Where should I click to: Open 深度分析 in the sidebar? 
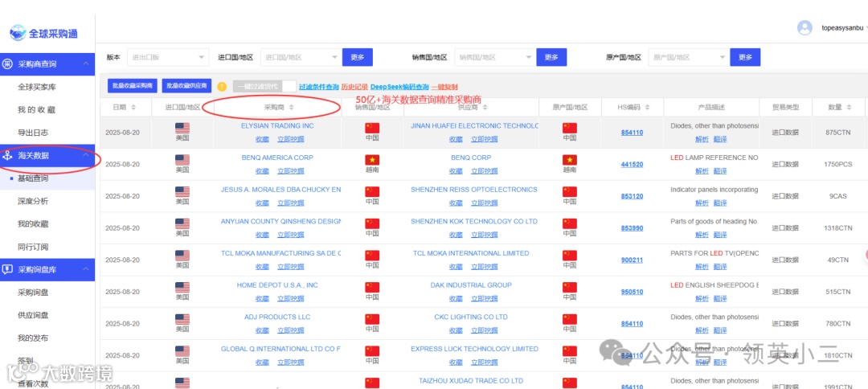pos(33,201)
